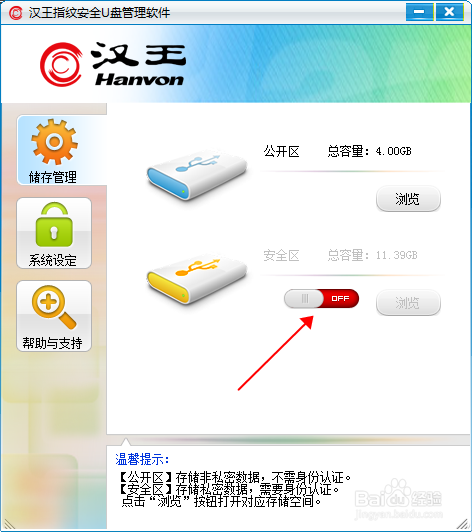The height and width of the screenshot is (532, 472).
Task: Click the 公开区 label text
Action: tap(282, 151)
